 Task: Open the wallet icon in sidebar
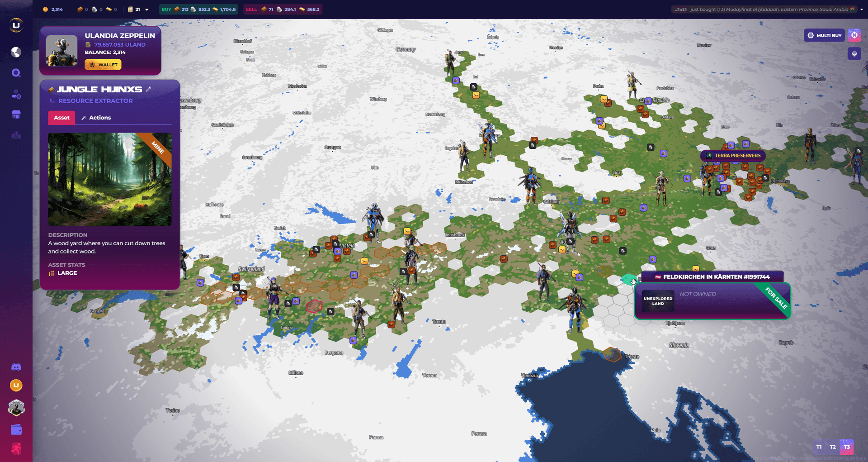click(16, 429)
